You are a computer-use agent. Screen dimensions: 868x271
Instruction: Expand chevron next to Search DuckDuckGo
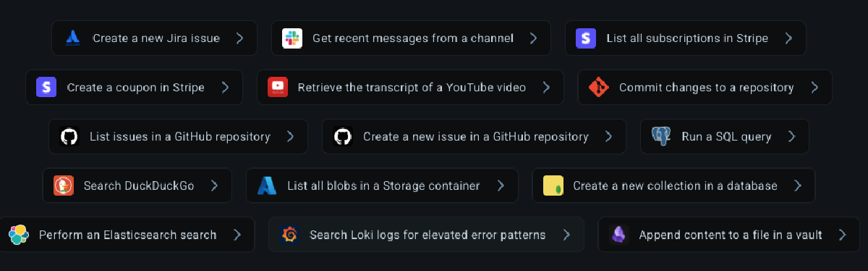point(214,185)
